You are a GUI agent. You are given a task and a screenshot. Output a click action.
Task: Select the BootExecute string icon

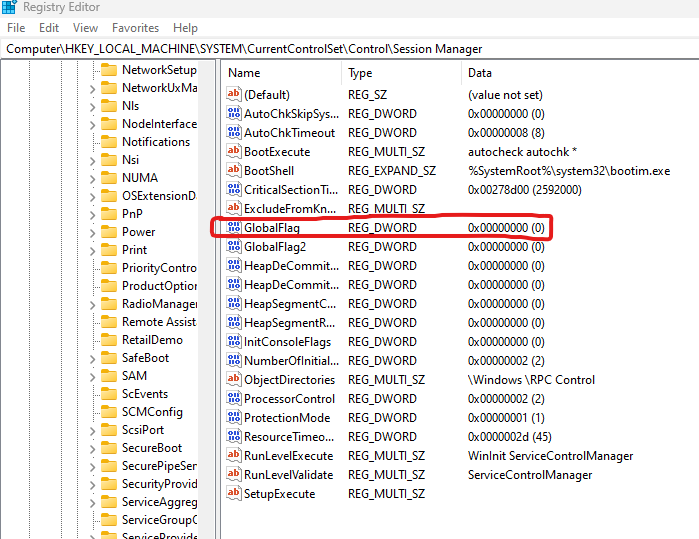pos(234,151)
